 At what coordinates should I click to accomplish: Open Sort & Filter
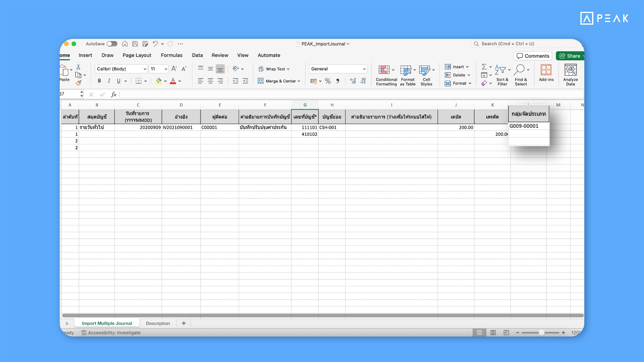click(502, 75)
